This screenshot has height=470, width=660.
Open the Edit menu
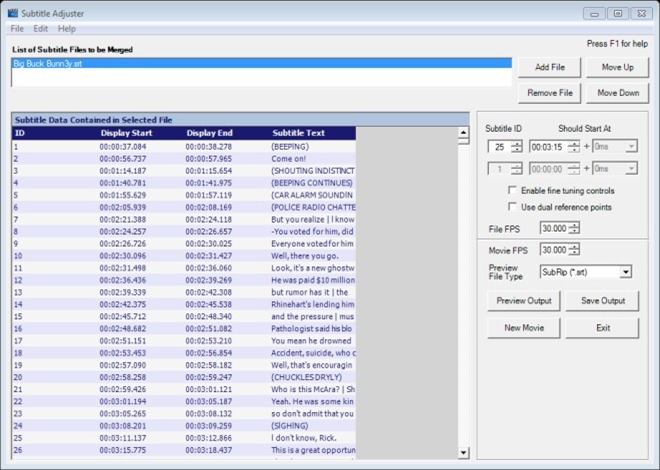tap(41, 29)
